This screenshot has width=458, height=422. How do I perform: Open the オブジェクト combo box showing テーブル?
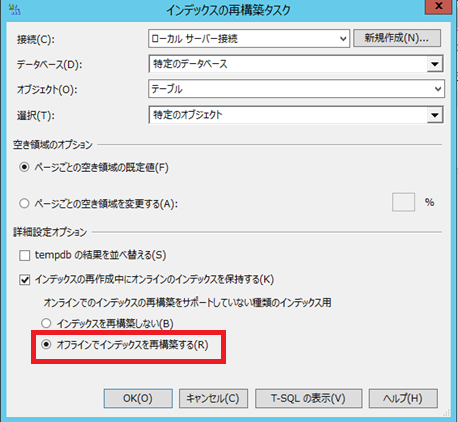click(x=296, y=89)
